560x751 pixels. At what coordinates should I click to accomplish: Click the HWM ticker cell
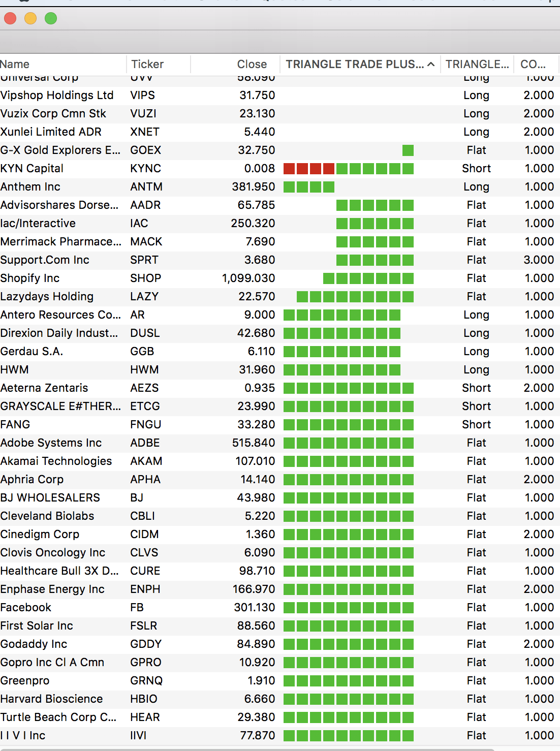pyautogui.click(x=145, y=370)
